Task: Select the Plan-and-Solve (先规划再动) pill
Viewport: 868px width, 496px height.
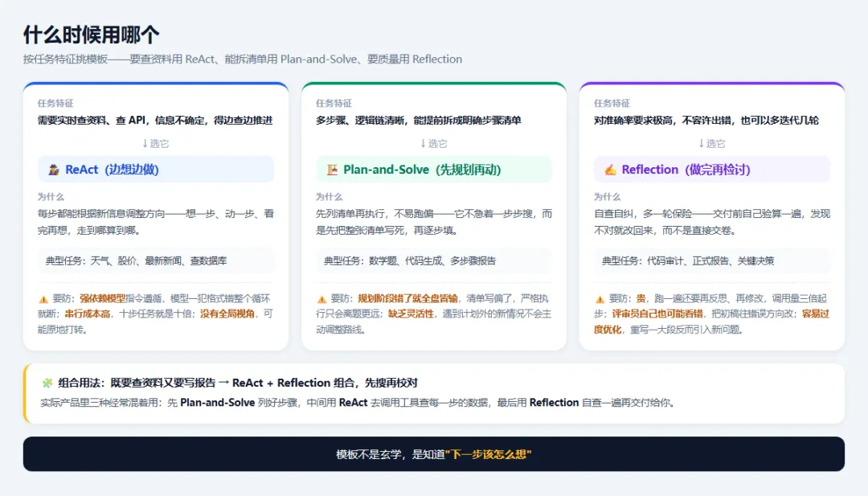Action: [433, 170]
